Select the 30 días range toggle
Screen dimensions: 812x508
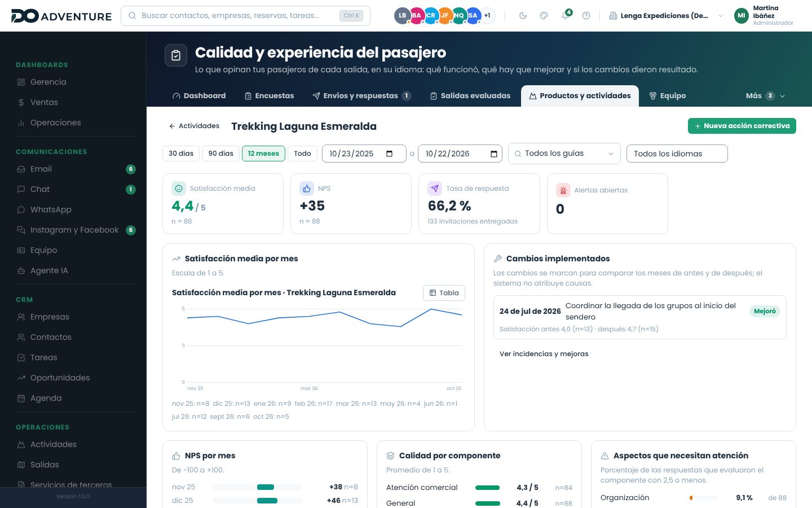[x=181, y=154]
